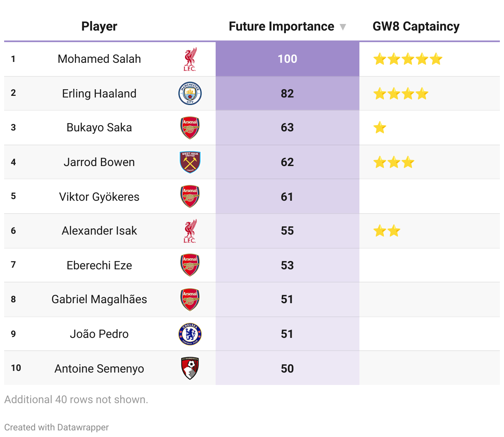The image size is (504, 437).
Task: Click the Liverpool crest beside Alexander Isak
Action: pos(190,231)
